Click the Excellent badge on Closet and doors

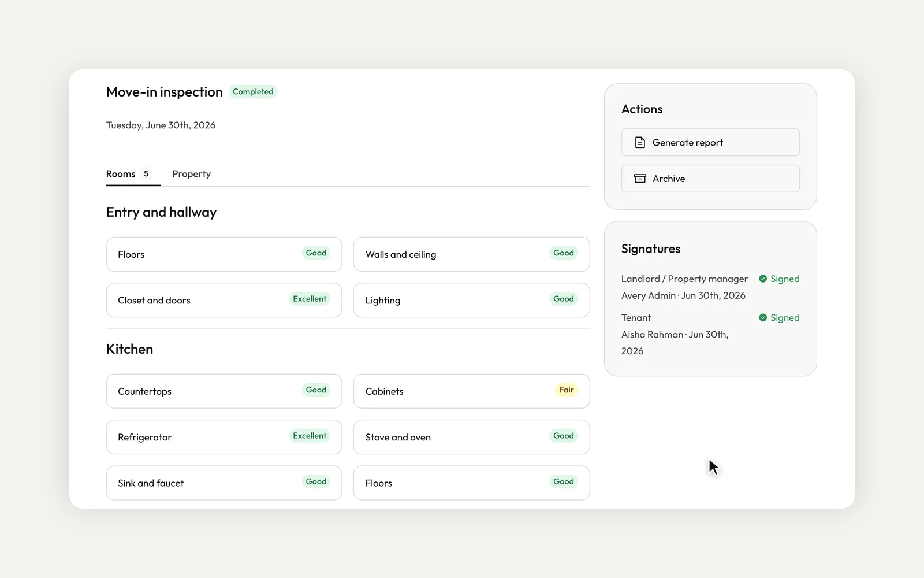point(310,299)
